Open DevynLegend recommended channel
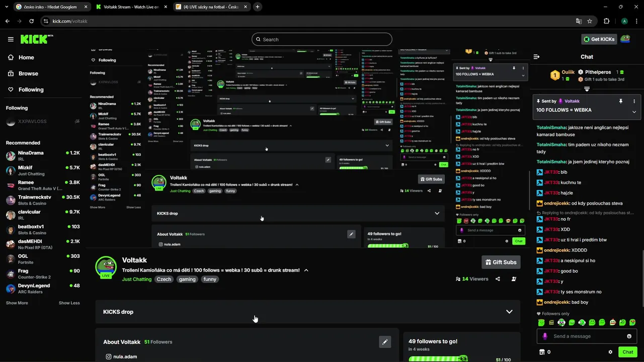 click(x=43, y=289)
